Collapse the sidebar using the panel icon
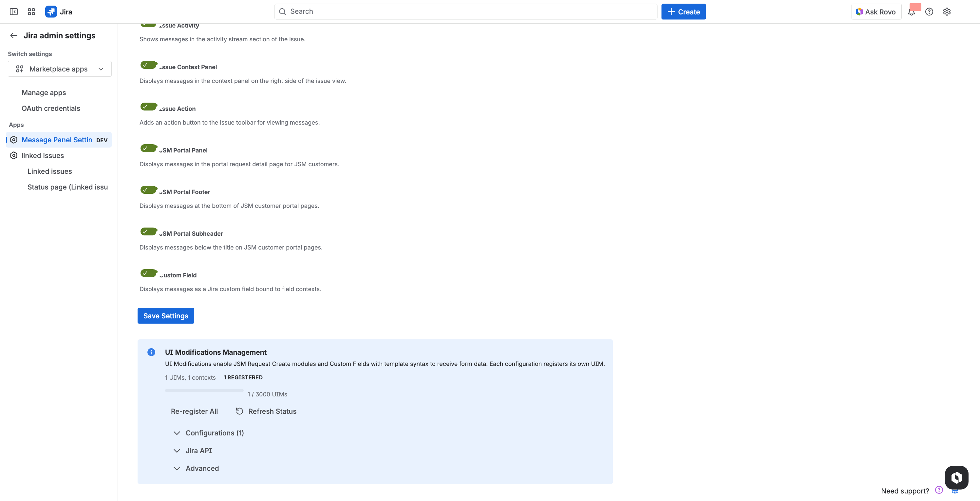 [14, 11]
